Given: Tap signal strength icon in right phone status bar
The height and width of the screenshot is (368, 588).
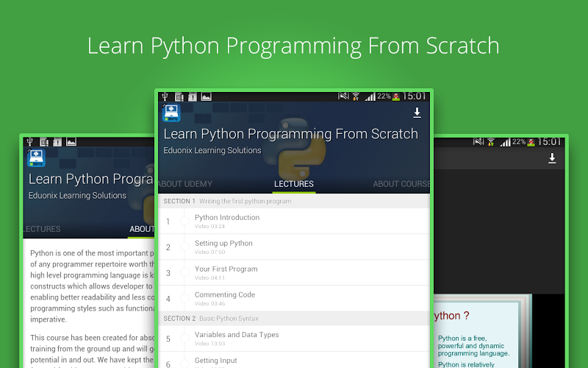Looking at the screenshot, I should [505, 142].
